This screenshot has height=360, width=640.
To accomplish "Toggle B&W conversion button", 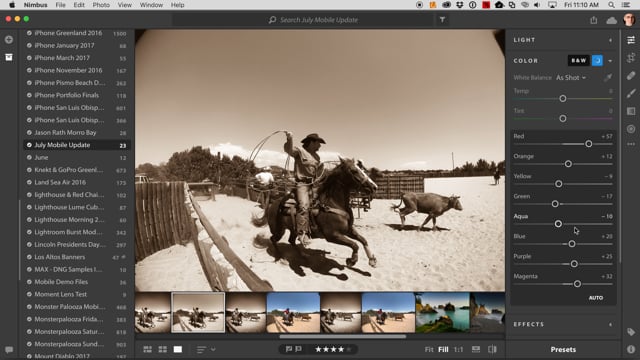I will coord(578,60).
